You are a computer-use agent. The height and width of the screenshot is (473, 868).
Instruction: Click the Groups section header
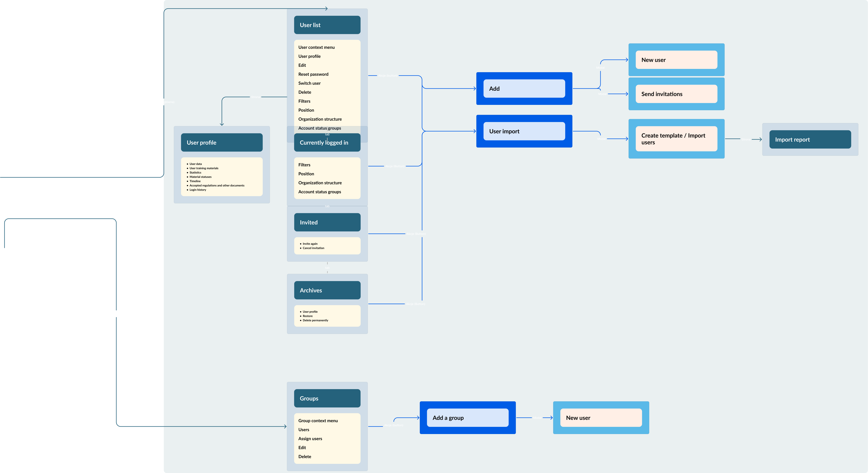coord(327,398)
